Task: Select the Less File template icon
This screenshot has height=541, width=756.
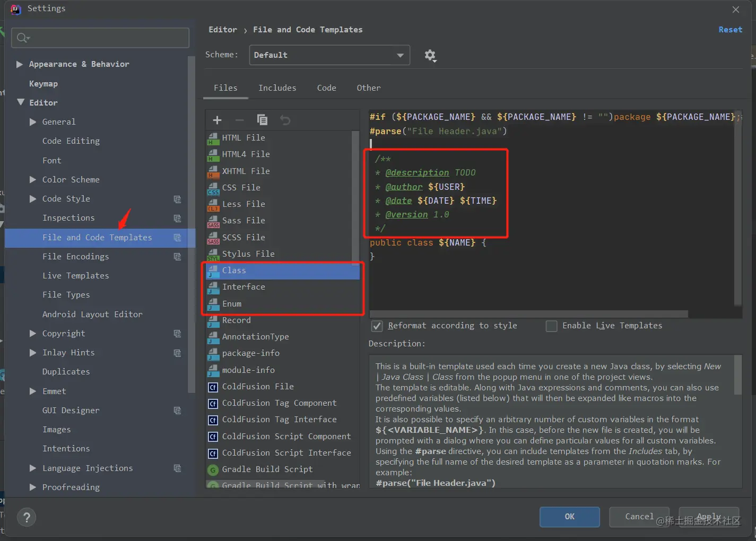Action: coord(213,205)
